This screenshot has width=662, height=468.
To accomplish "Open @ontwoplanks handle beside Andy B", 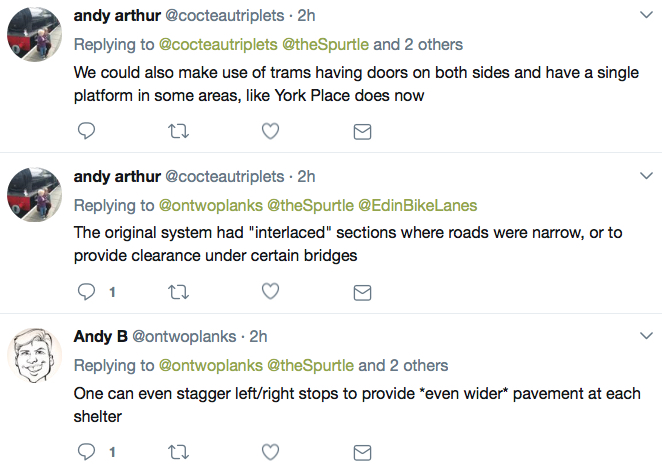I will tap(184, 337).
